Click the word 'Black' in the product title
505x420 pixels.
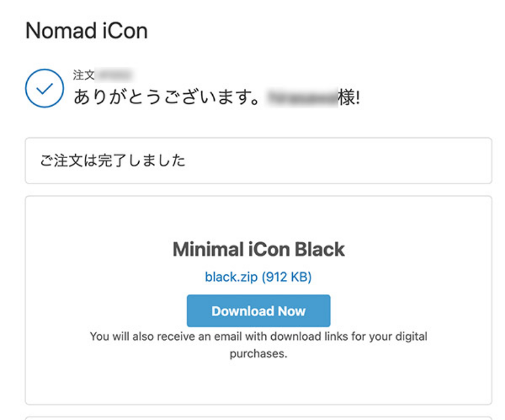(320, 250)
